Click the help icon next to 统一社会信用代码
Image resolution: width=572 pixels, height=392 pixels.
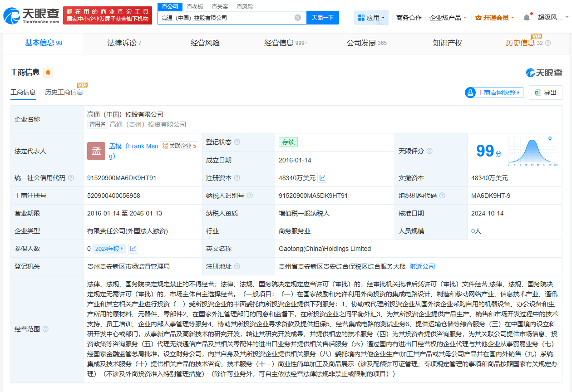(x=71, y=178)
